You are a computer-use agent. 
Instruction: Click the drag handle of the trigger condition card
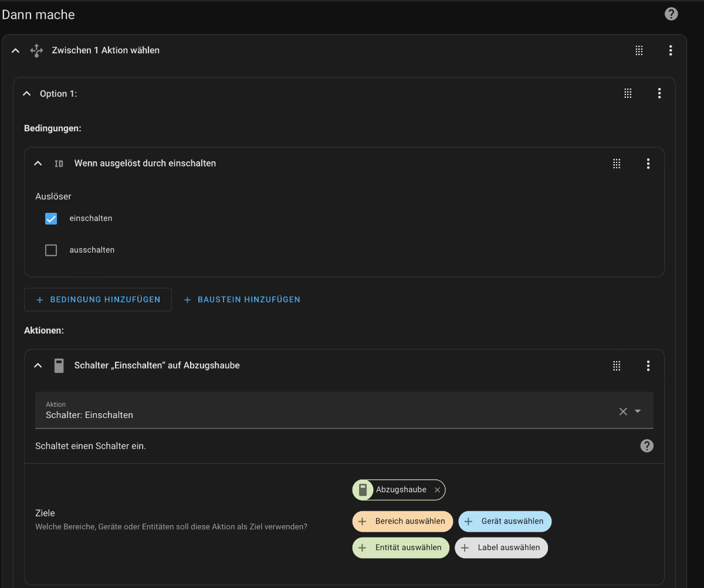coord(617,164)
